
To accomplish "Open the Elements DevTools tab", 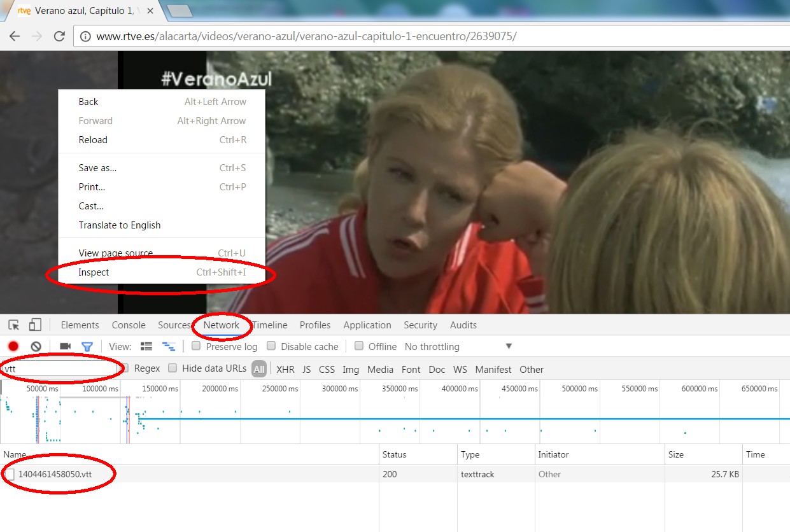I will point(80,325).
